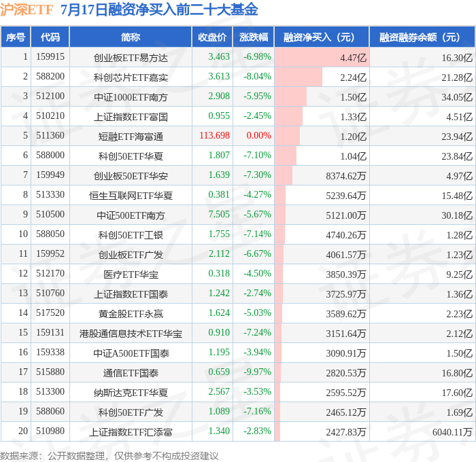Select fund code 159949
The image size is (476, 462).
tap(50, 175)
